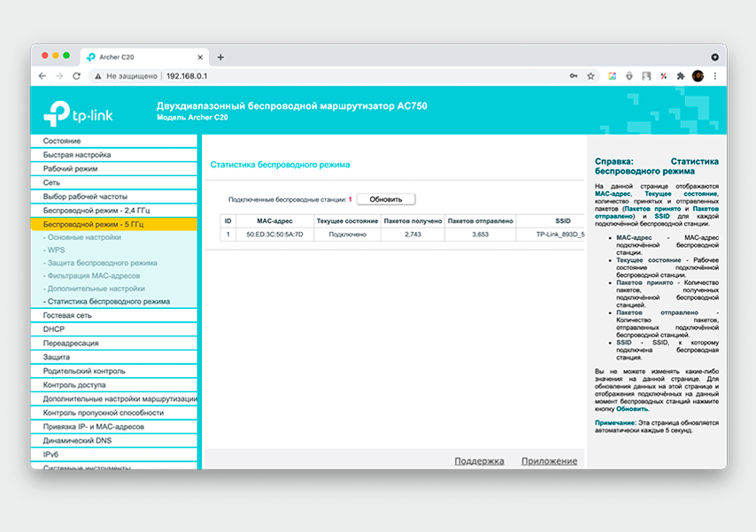Image resolution: width=756 pixels, height=532 pixels.
Task: Click MAC address 50:ED:3C:50:5A:7D
Action: tap(274, 235)
